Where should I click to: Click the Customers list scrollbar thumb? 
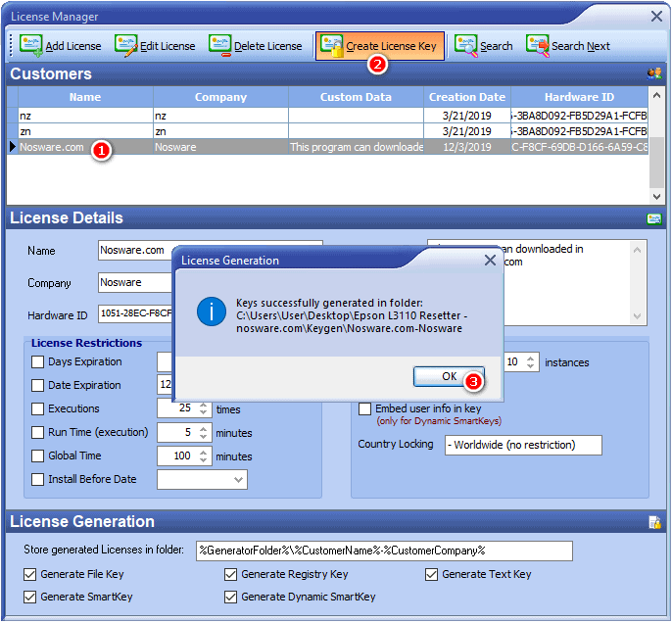point(656,163)
